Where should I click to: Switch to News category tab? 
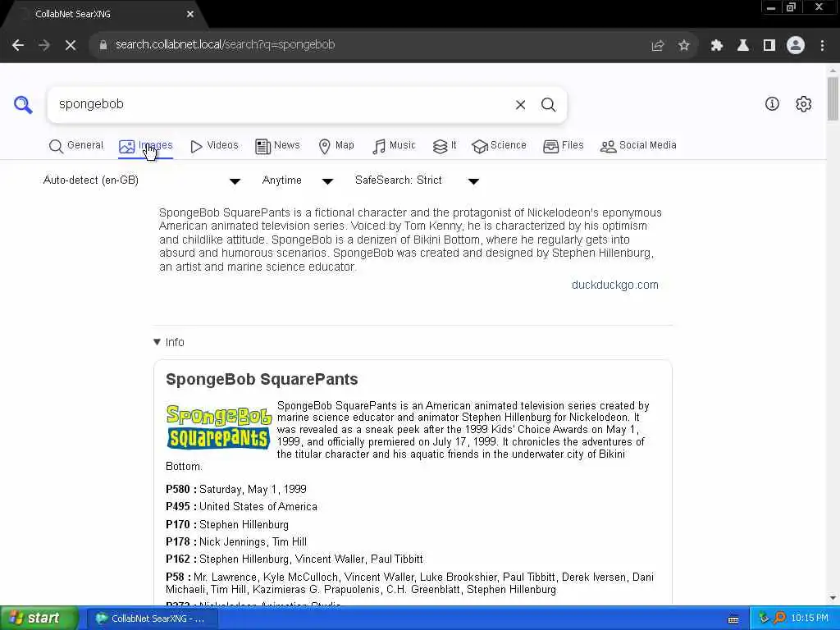click(x=277, y=146)
